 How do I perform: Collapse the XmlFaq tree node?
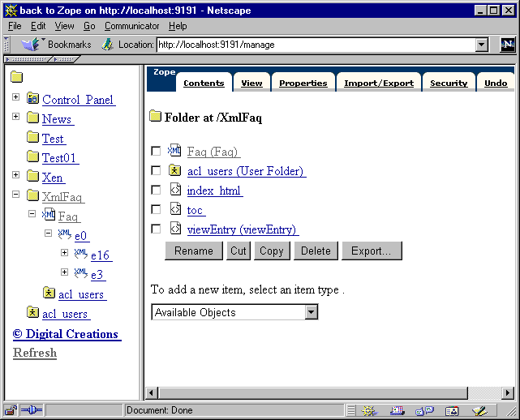(x=15, y=195)
